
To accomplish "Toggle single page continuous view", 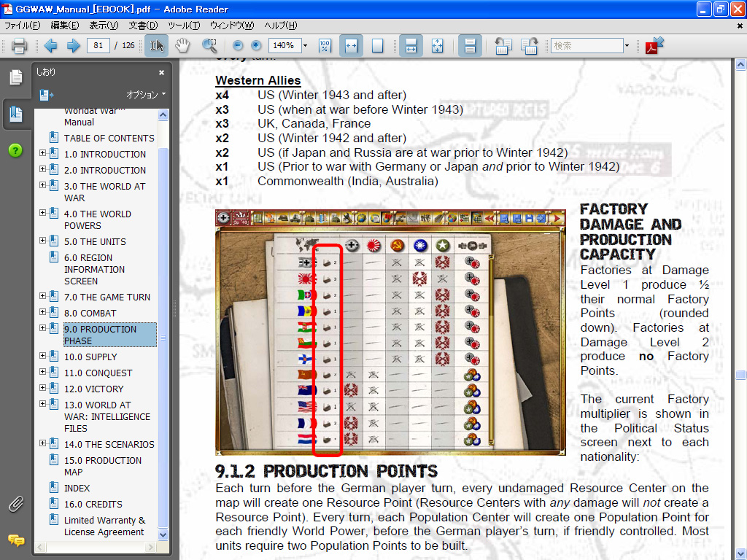I will (470, 46).
